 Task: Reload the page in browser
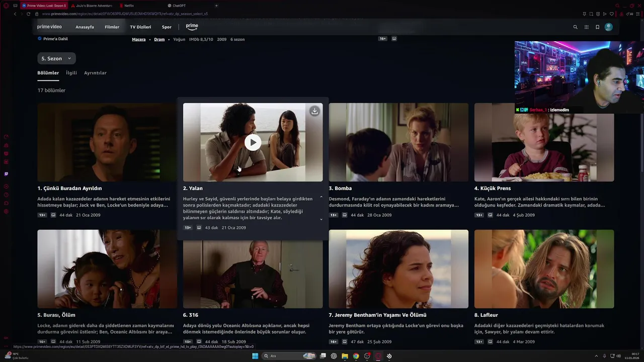pos(28,14)
